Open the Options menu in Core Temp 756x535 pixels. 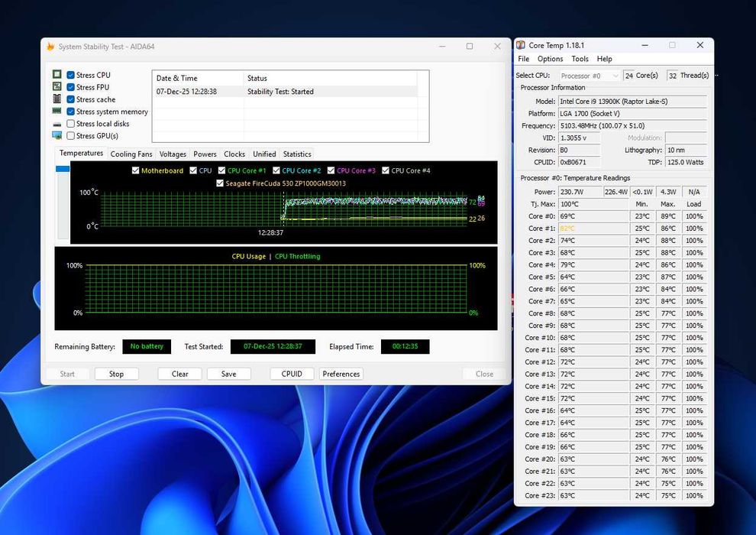(550, 59)
